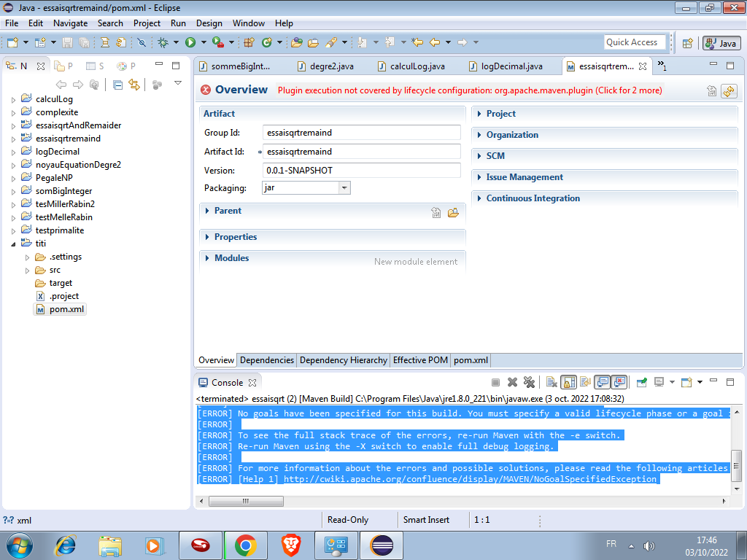Screen dimensions: 747x560
Task: Click the New Java Class icon
Action: pos(266,42)
